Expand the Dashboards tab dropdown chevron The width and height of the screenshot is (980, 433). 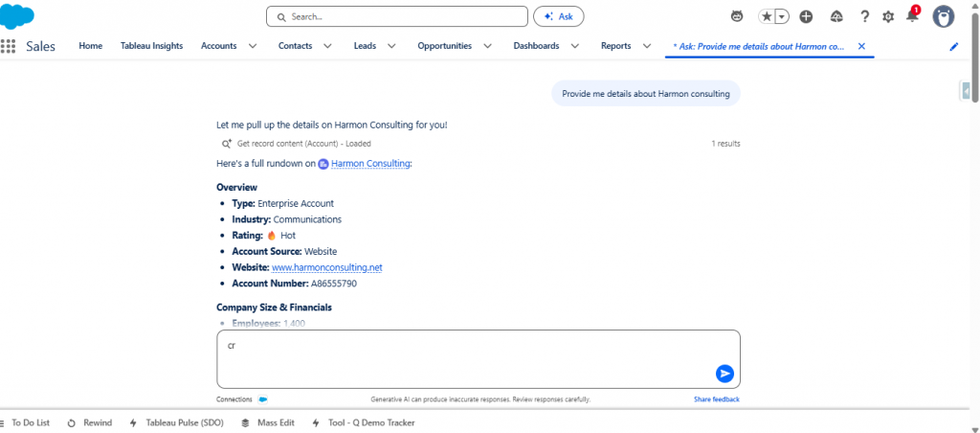pos(575,46)
